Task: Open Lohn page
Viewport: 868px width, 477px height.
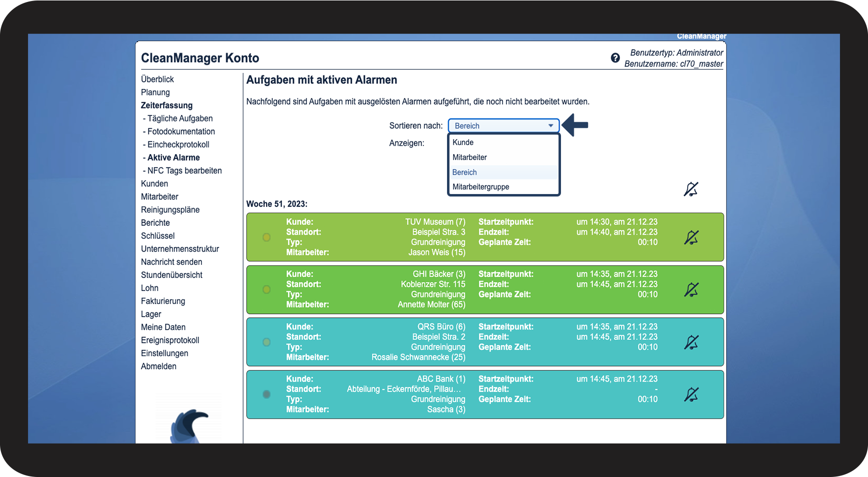Action: coord(150,288)
